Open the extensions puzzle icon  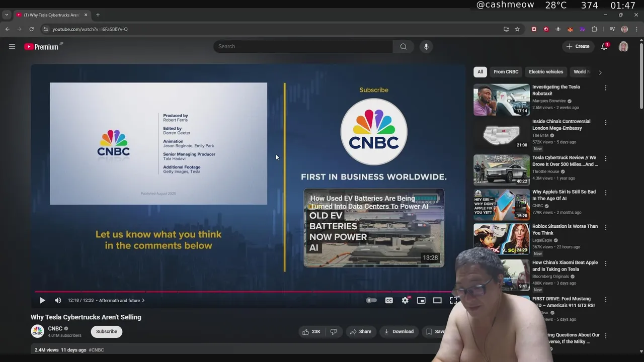pos(594,29)
